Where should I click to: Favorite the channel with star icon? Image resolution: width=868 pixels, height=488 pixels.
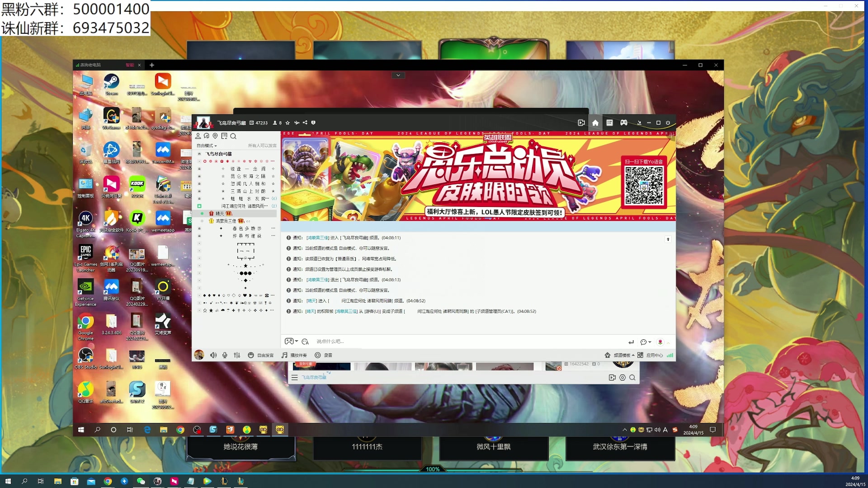pos(288,123)
